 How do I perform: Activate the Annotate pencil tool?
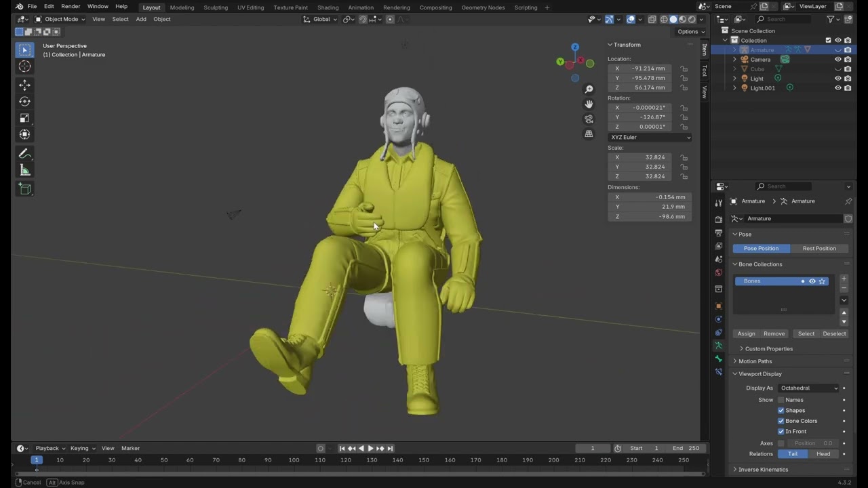(24, 154)
